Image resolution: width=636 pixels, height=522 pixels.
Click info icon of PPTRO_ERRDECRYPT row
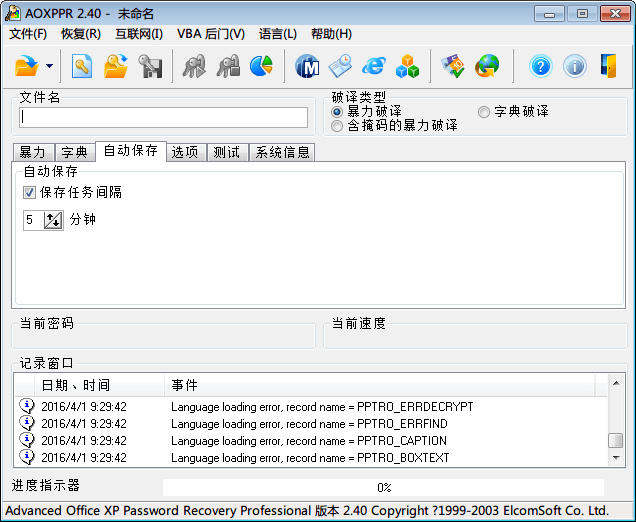tap(27, 406)
